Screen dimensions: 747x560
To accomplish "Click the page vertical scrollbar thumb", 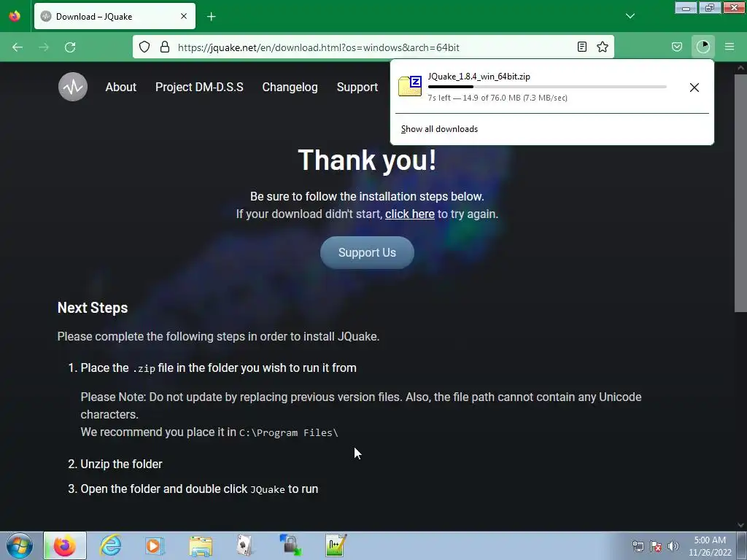I will point(740,192).
